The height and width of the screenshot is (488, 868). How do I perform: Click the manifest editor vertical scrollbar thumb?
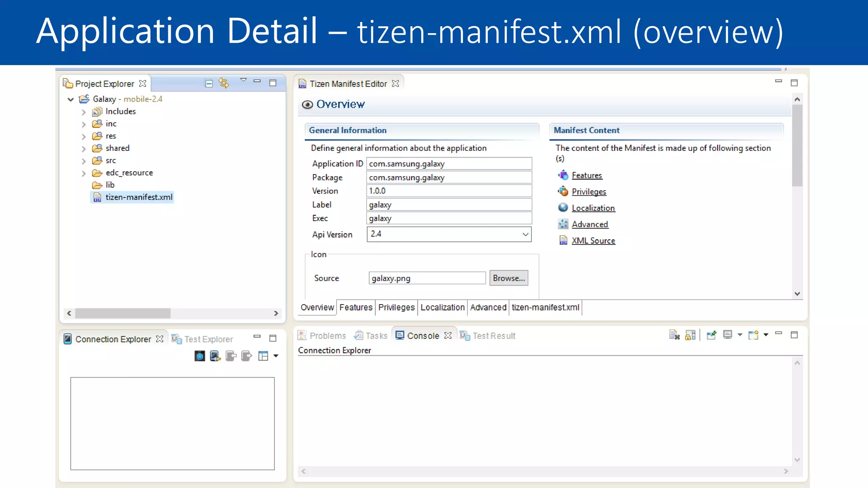pos(797,146)
